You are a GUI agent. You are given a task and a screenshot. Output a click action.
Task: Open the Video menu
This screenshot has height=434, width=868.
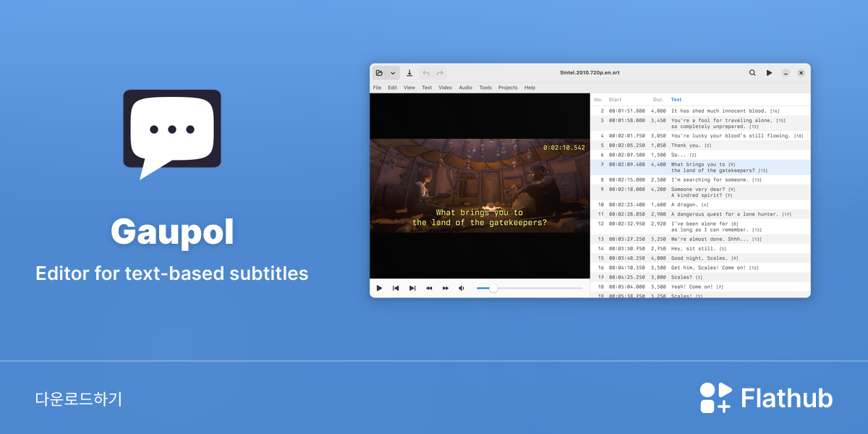[x=445, y=88]
